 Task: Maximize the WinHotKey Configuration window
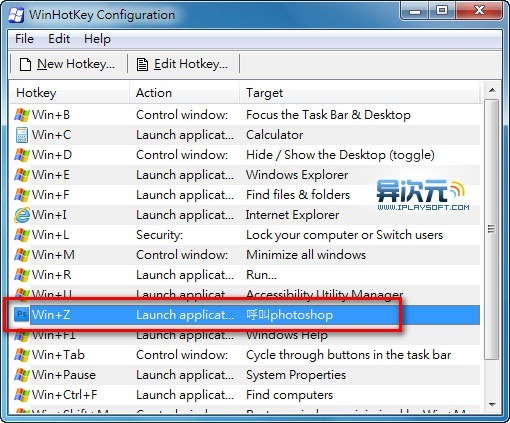click(x=442, y=10)
